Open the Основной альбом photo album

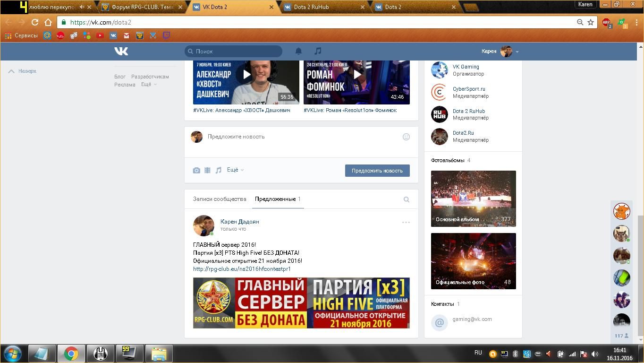474,199
